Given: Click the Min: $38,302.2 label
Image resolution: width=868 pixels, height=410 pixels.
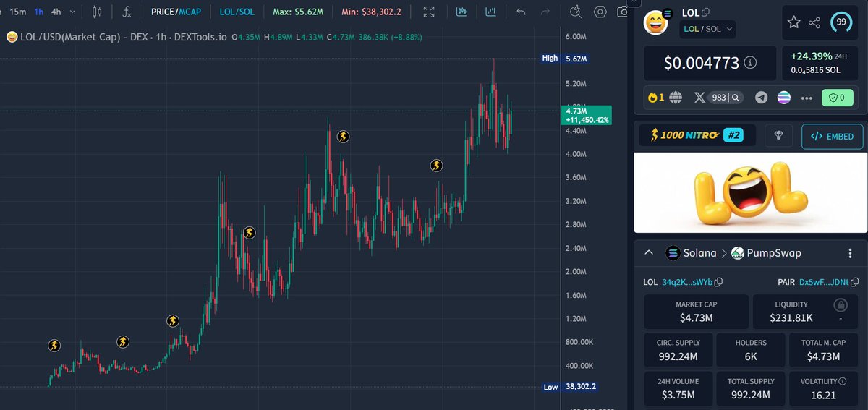Looking at the screenshot, I should [x=371, y=12].
